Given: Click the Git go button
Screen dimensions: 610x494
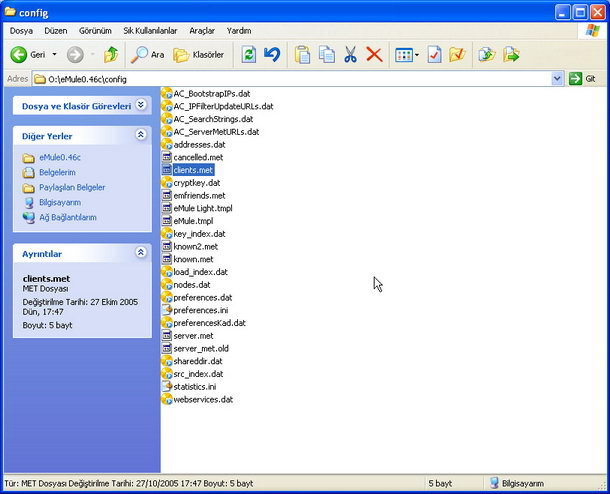Looking at the screenshot, I should [582, 79].
